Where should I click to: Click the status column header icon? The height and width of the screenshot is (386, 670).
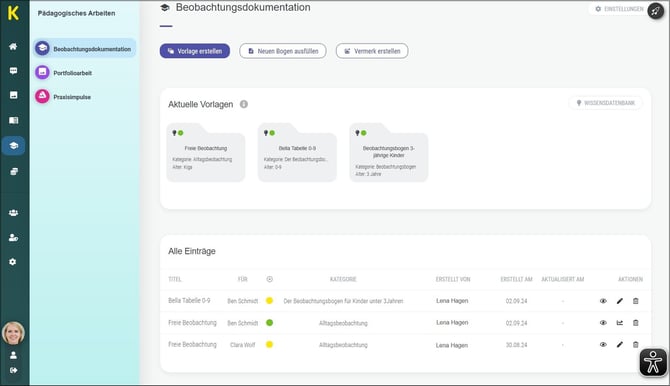click(x=269, y=279)
